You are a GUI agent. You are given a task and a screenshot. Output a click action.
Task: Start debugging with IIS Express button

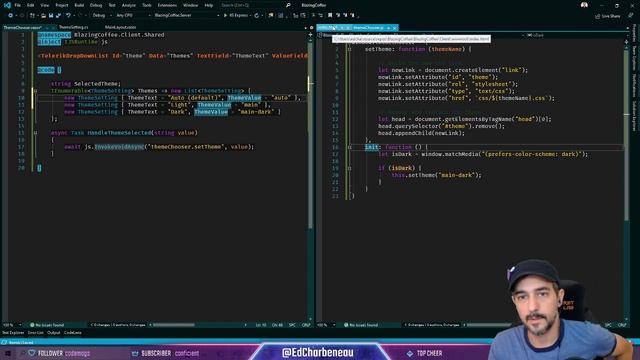point(237,16)
